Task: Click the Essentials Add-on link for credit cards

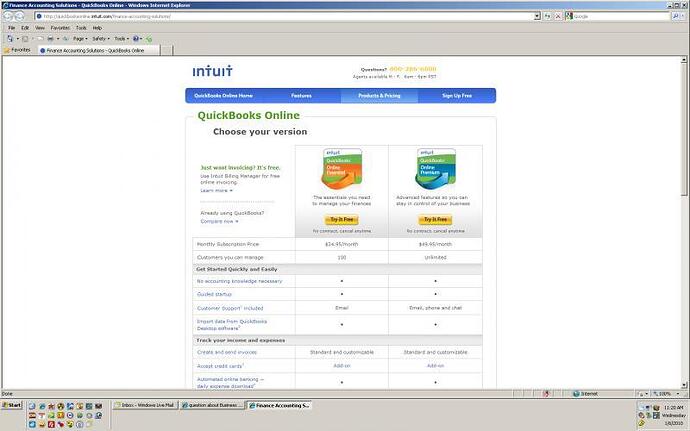Action: click(342, 366)
